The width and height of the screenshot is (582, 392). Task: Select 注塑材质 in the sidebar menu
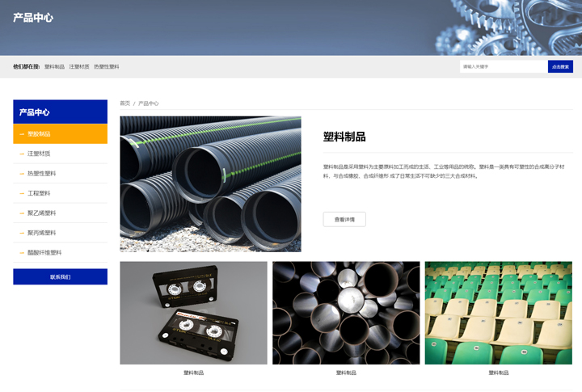pos(39,154)
